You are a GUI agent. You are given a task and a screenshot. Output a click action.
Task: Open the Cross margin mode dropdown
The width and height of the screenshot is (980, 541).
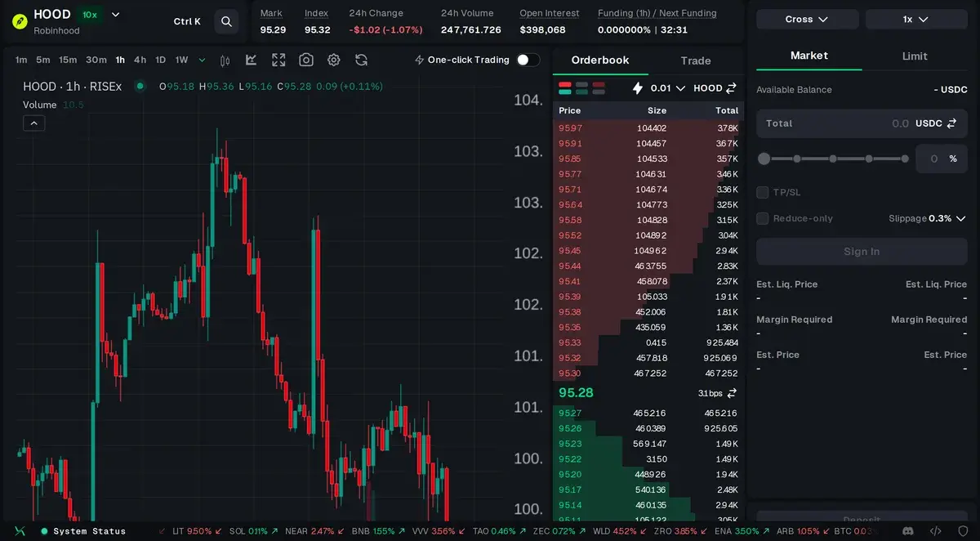(807, 19)
